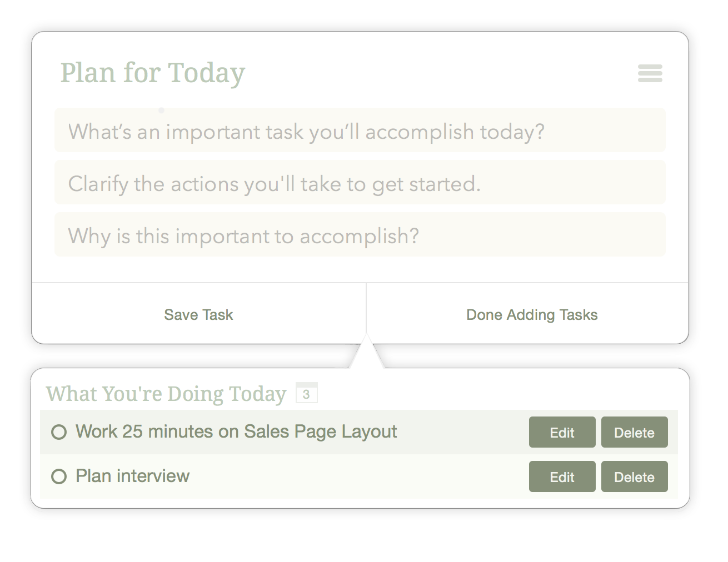The width and height of the screenshot is (728, 562).
Task: Edit the Sales Page Layout task
Action: [x=562, y=433]
